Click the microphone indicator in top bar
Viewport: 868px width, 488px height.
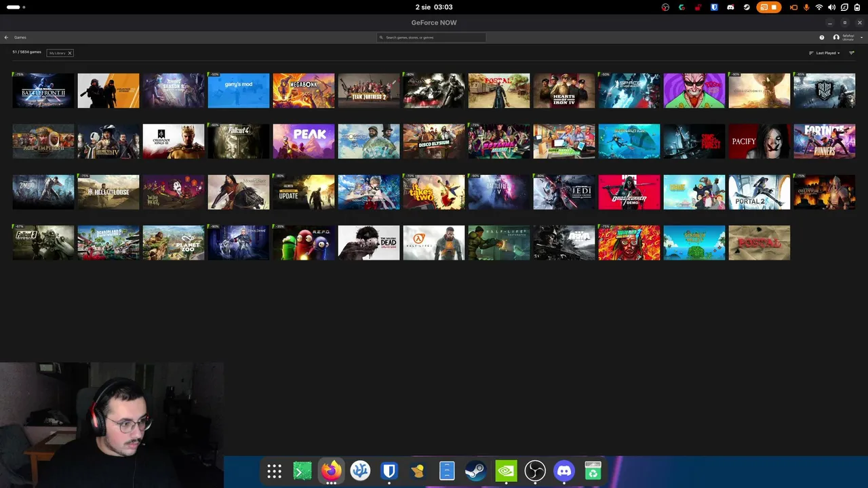pos(806,7)
